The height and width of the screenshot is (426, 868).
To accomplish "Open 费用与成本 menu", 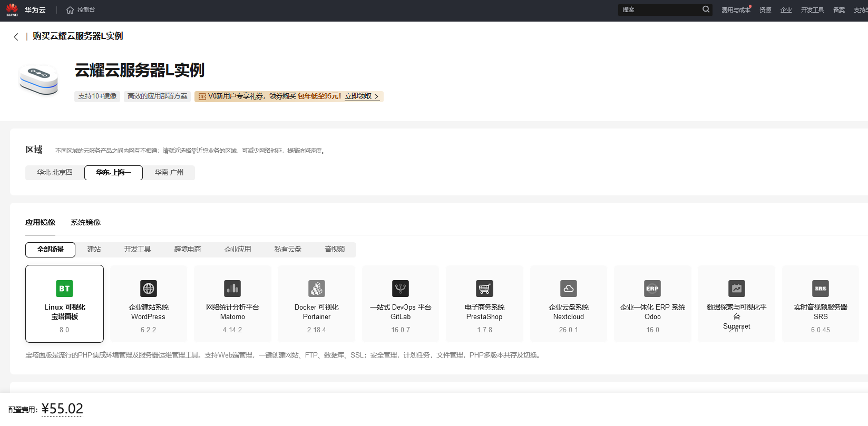I will tap(736, 10).
